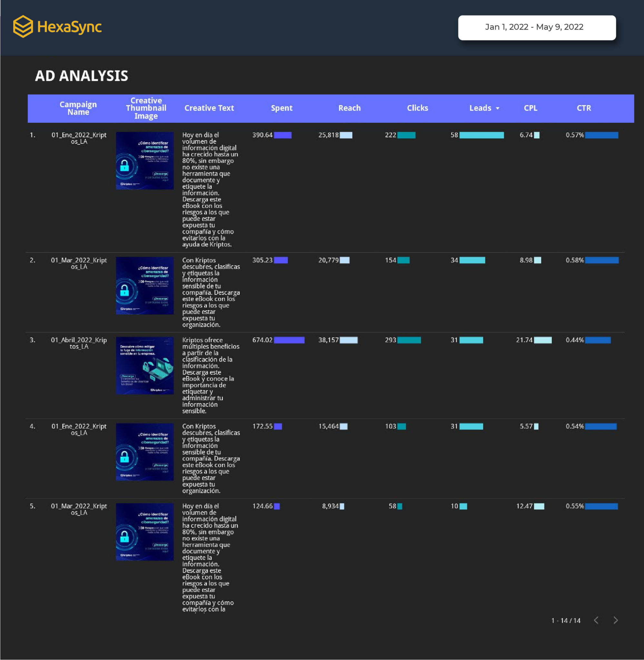644x660 pixels.
Task: Click the creative thumbnail in row 3
Action: click(145, 366)
